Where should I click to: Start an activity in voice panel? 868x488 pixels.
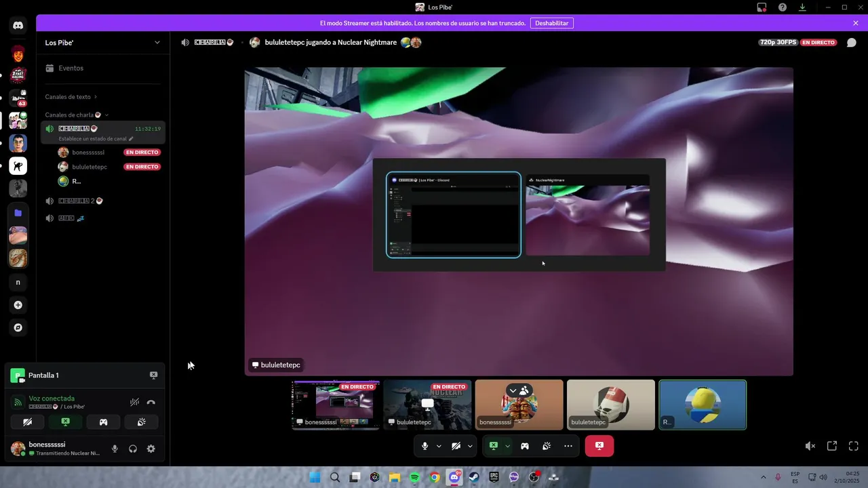click(103, 422)
